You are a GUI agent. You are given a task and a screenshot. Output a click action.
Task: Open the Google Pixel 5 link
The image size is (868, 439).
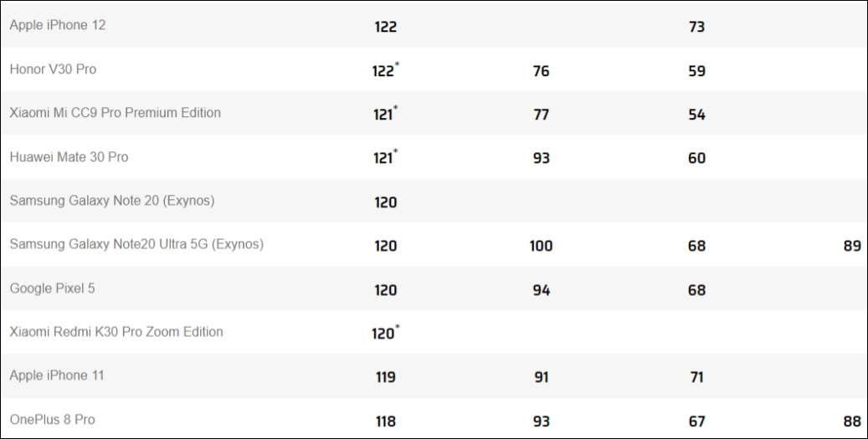53,288
